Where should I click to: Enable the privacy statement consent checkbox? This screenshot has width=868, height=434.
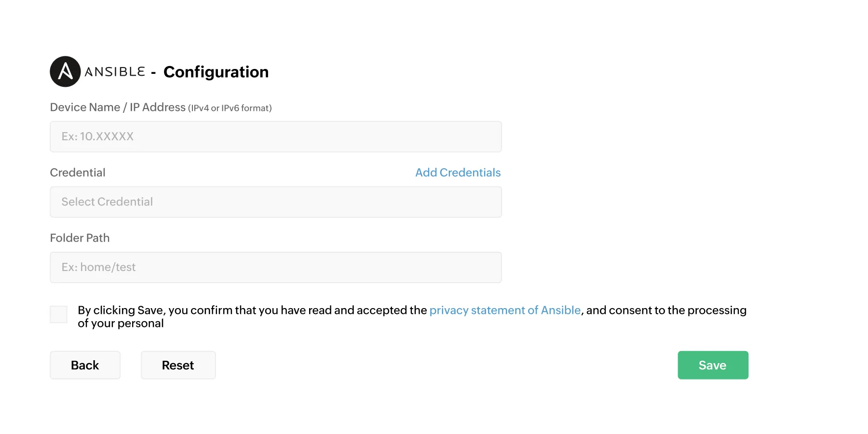point(58,314)
